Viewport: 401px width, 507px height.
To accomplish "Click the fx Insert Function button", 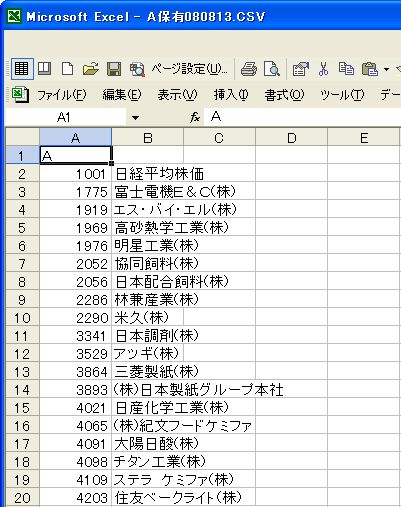I will (x=195, y=117).
